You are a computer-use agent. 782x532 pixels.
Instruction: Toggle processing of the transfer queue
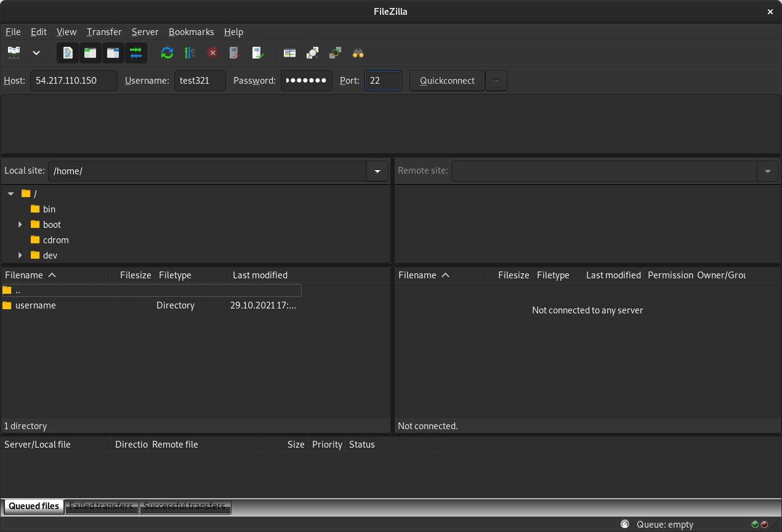coord(190,53)
